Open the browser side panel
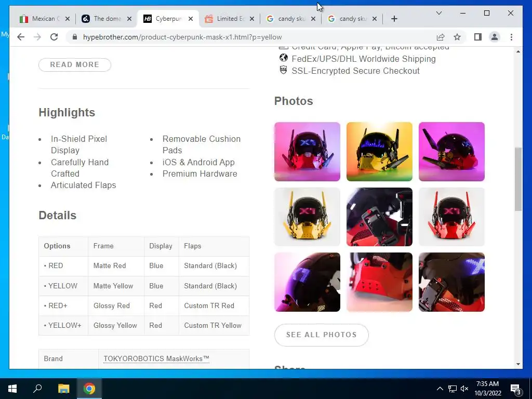 (478, 37)
